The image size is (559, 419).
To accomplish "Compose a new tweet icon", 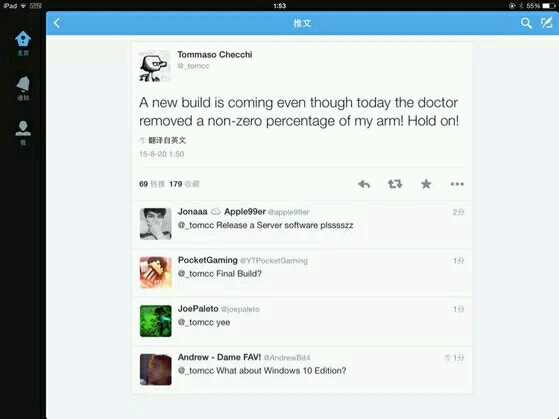I will (547, 23).
